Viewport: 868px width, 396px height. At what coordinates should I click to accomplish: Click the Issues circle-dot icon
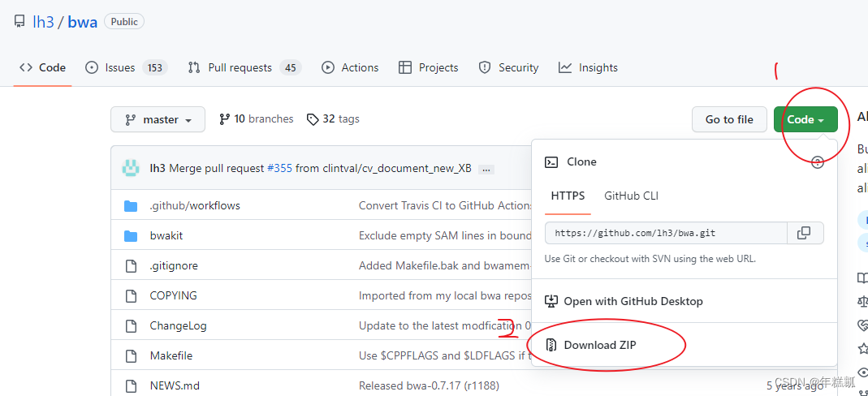(91, 67)
